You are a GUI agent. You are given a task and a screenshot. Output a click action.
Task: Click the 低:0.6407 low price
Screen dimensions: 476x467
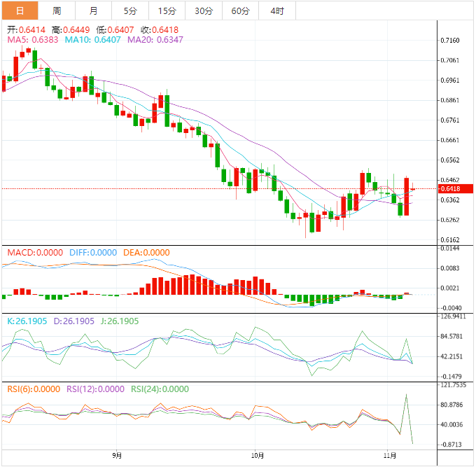click(x=115, y=30)
